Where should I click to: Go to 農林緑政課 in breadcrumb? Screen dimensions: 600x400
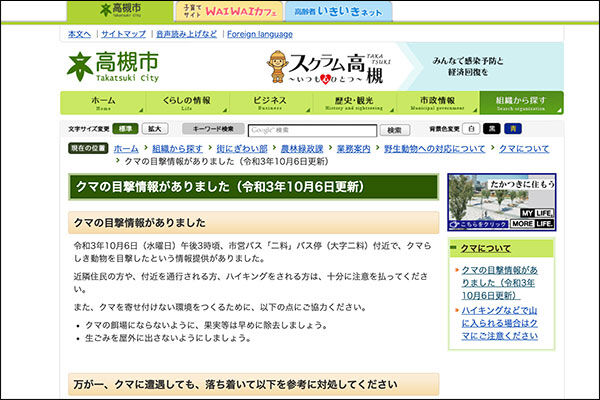[302, 149]
